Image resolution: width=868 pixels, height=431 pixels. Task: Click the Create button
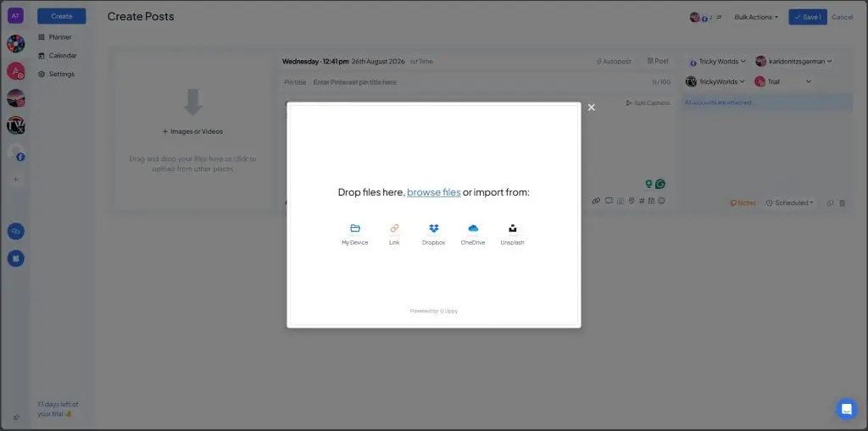pos(61,16)
